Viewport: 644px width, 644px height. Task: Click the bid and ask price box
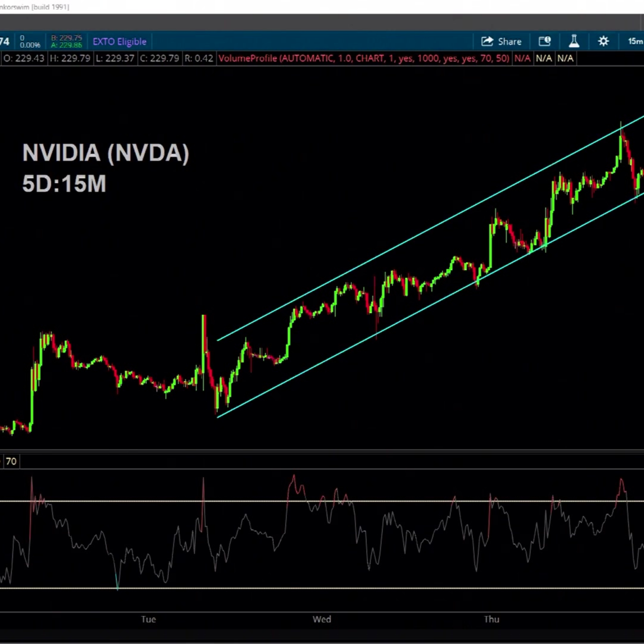click(67, 41)
